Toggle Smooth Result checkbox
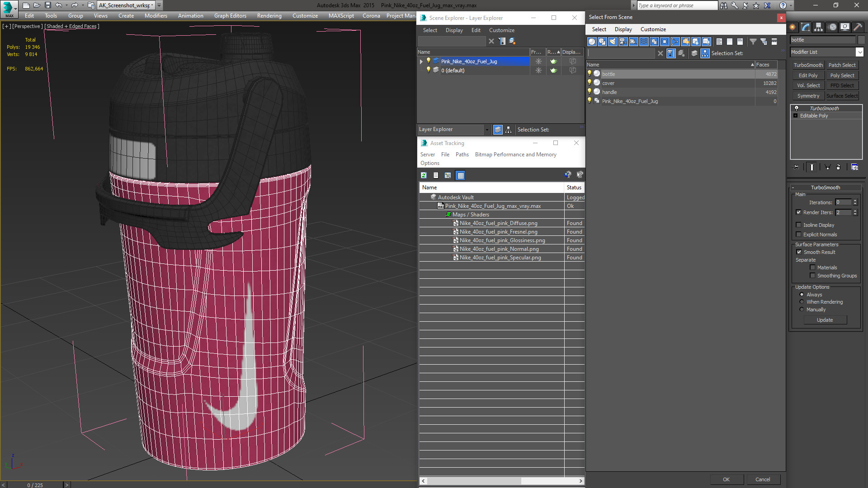 coord(799,252)
